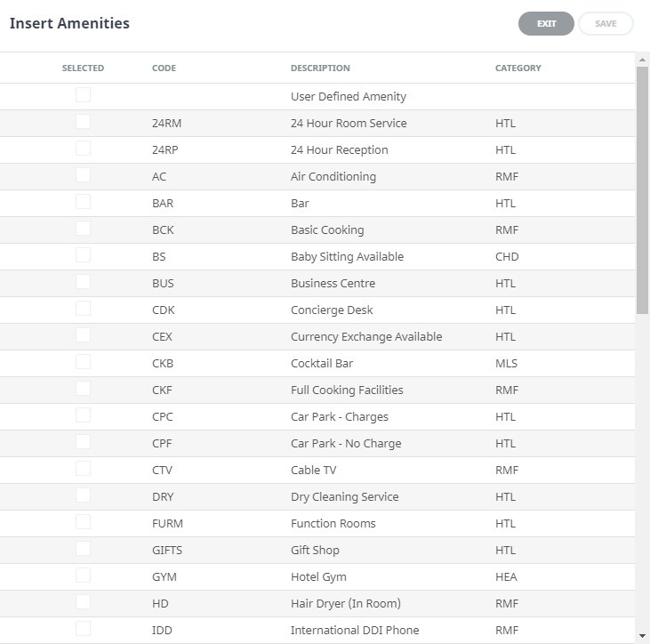Click the scrollbar down arrow
Viewport: 650px width, 644px height.
(643, 636)
